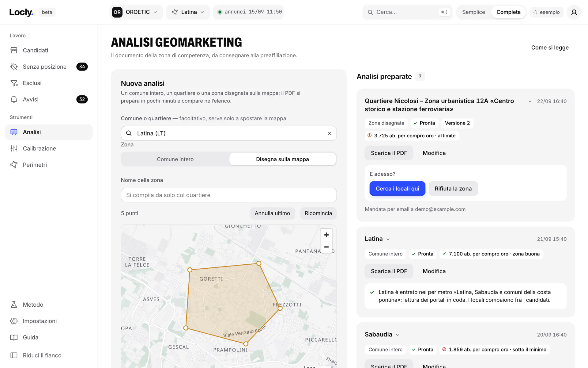This screenshot has height=368, width=588.
Task: Click the annunci 15/09 status indicator
Action: [x=249, y=12]
